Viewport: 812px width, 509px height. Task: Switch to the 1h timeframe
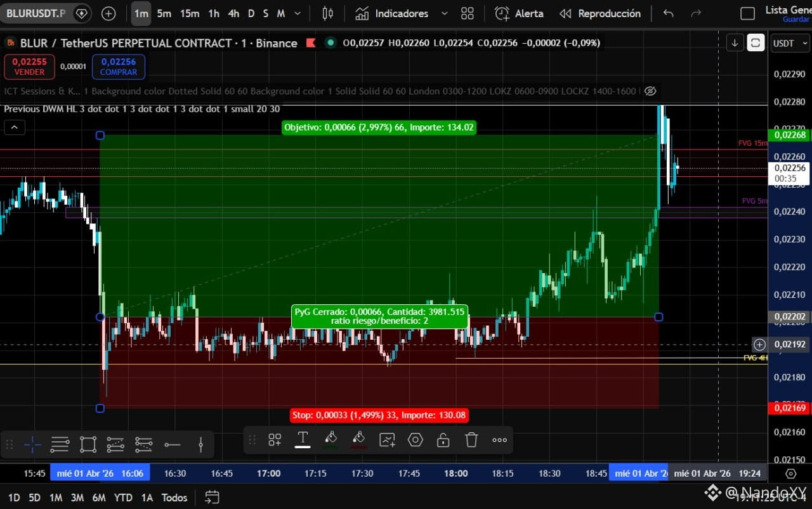pyautogui.click(x=214, y=13)
